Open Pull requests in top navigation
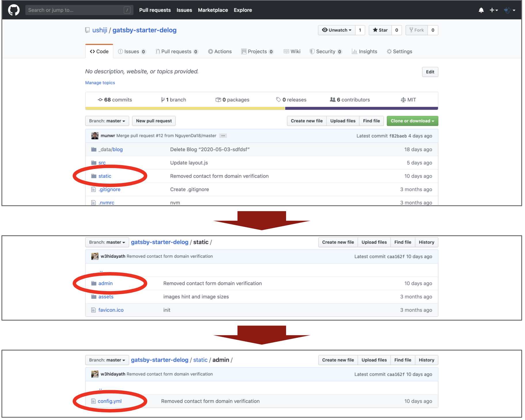The image size is (525, 420). tap(155, 10)
